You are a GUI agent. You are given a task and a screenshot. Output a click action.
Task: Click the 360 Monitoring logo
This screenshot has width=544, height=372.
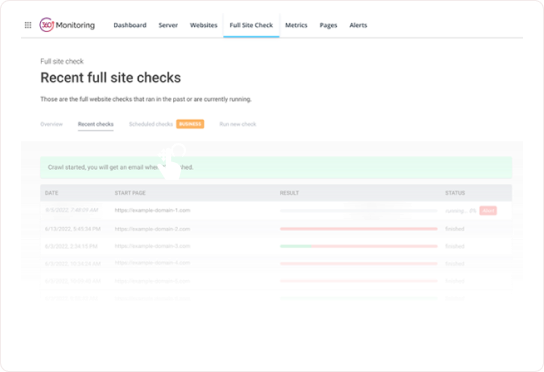tap(67, 25)
